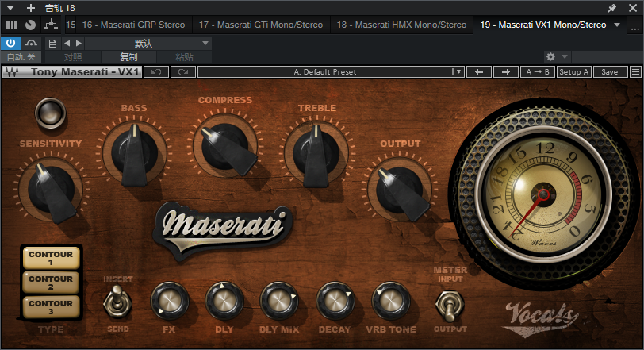
Task: Open the Waves hamburger menu
Action: [x=635, y=72]
